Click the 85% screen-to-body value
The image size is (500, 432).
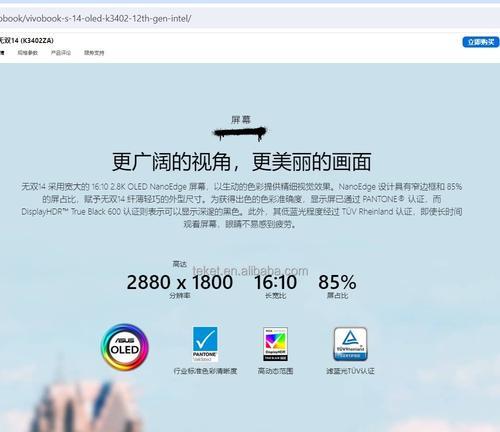[337, 282]
